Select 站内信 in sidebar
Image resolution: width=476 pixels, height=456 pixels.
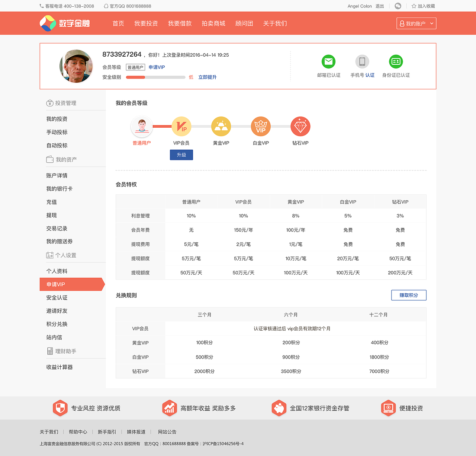[54, 337]
